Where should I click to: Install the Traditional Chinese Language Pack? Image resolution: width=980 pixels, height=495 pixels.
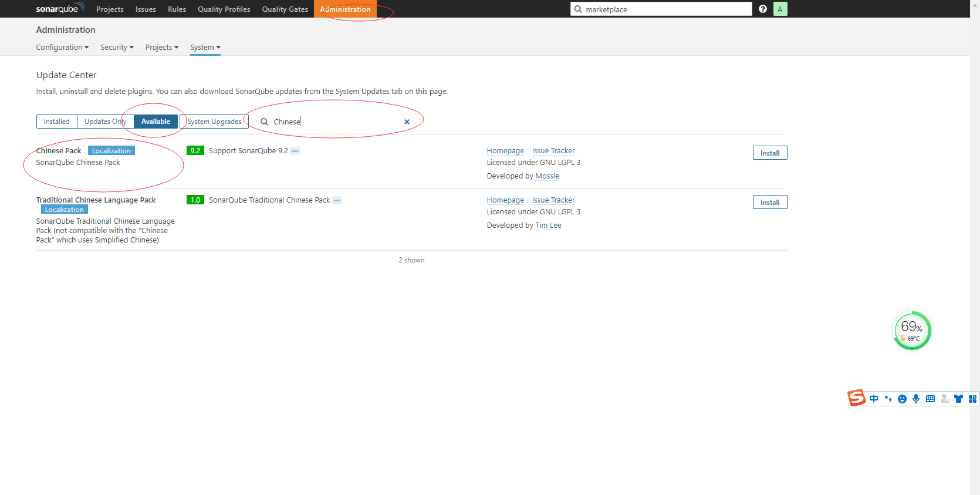770,202
